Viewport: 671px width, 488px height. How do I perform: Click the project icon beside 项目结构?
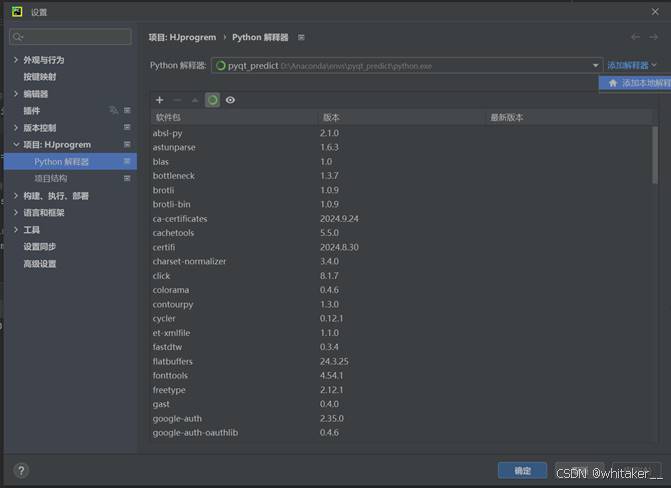[127, 178]
